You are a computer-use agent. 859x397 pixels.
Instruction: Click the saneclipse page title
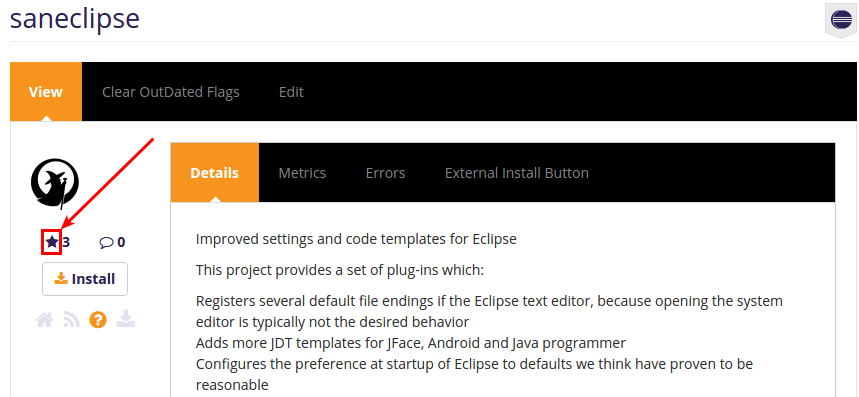75,18
